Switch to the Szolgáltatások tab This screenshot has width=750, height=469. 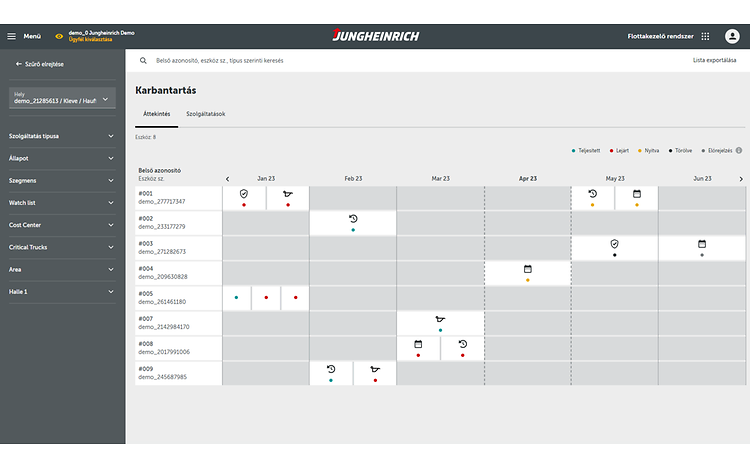205,114
